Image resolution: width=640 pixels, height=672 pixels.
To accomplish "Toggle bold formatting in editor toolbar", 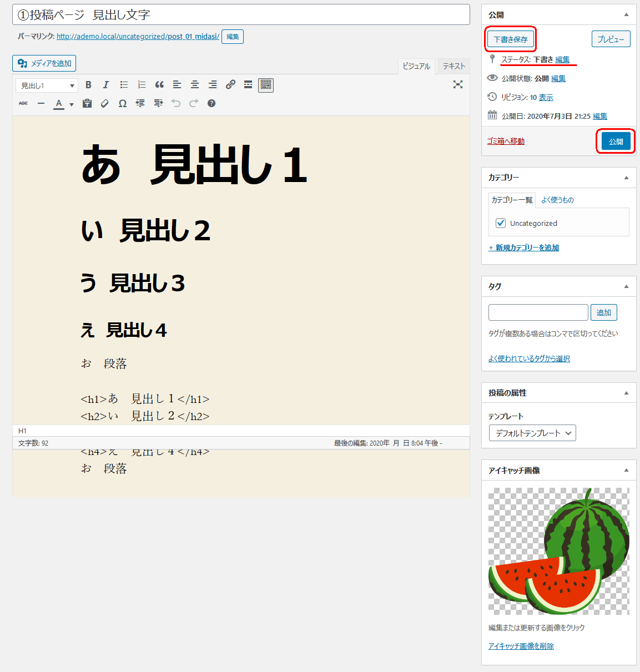I will (x=88, y=85).
